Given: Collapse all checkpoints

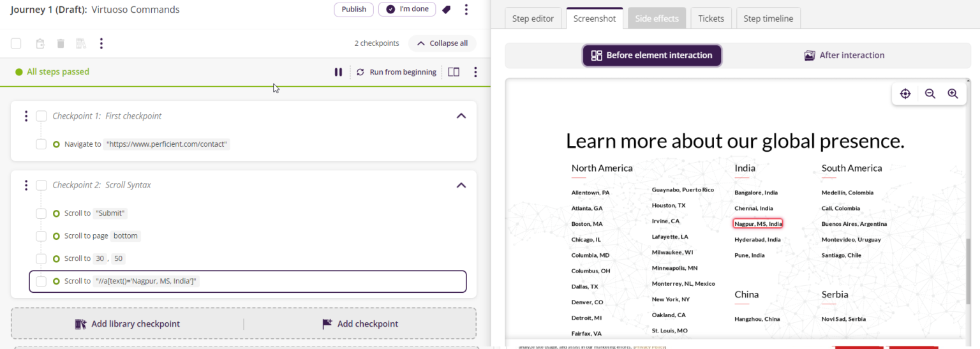Looking at the screenshot, I should pyautogui.click(x=442, y=43).
